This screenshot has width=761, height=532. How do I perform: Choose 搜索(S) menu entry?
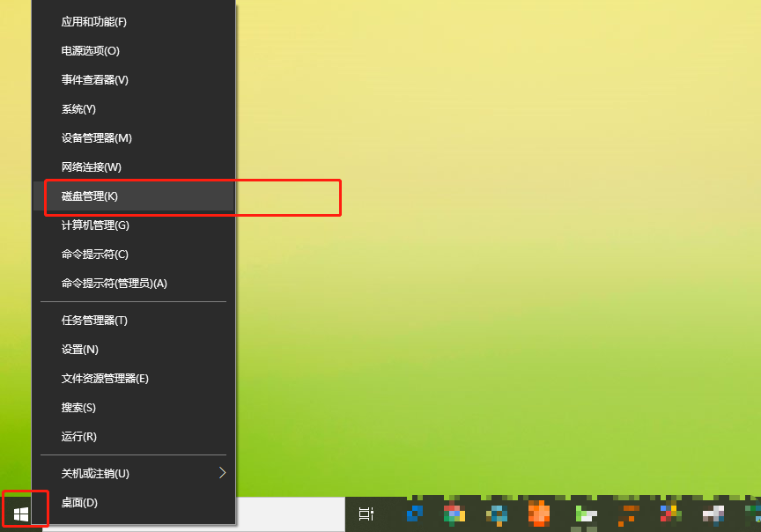coord(78,408)
